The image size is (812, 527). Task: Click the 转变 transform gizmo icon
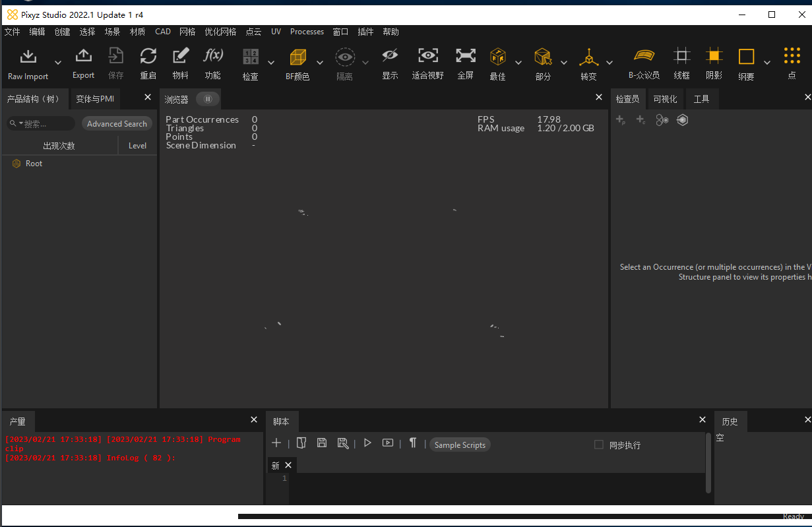click(x=588, y=57)
